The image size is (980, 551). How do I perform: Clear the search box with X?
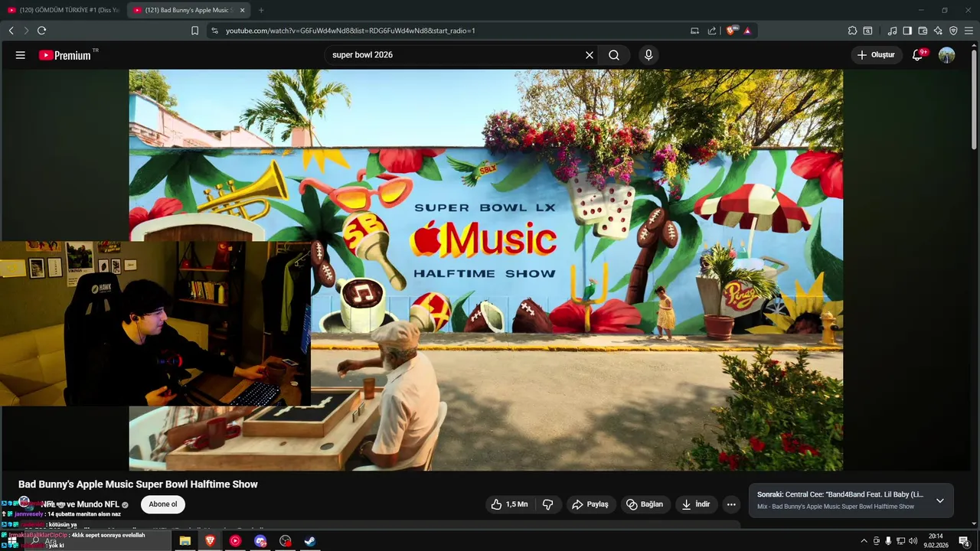coord(590,55)
